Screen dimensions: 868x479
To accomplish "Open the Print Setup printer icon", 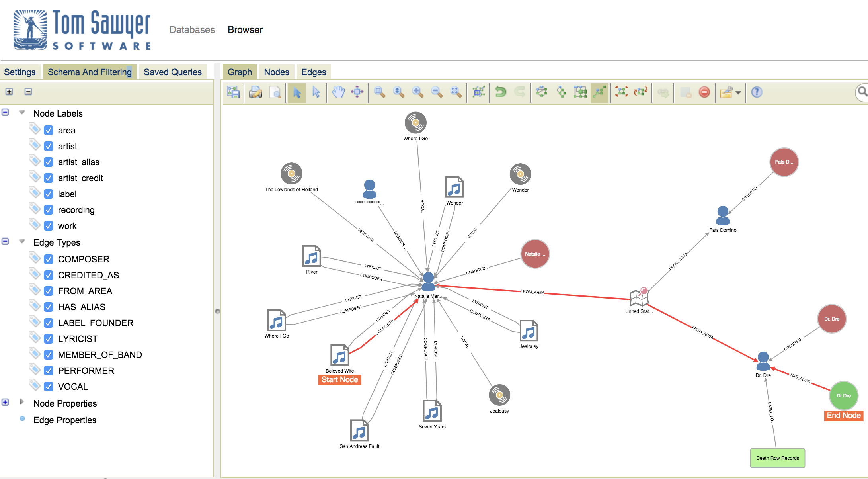I will coord(256,92).
